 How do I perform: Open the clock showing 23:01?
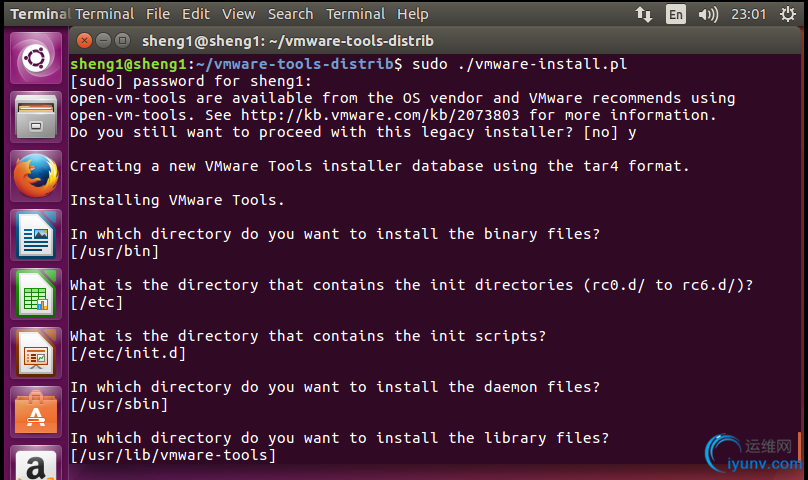point(749,14)
